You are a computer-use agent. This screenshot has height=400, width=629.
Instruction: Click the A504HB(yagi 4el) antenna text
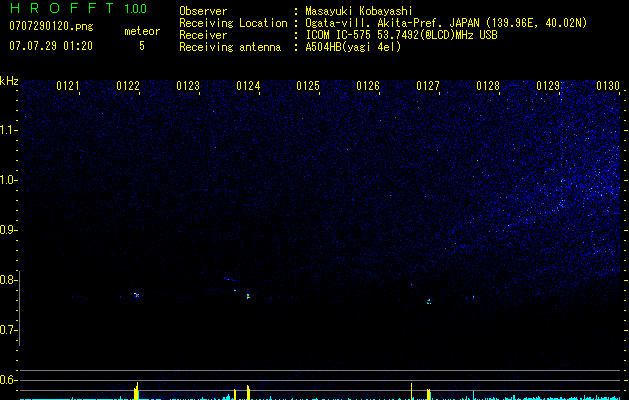tap(353, 47)
